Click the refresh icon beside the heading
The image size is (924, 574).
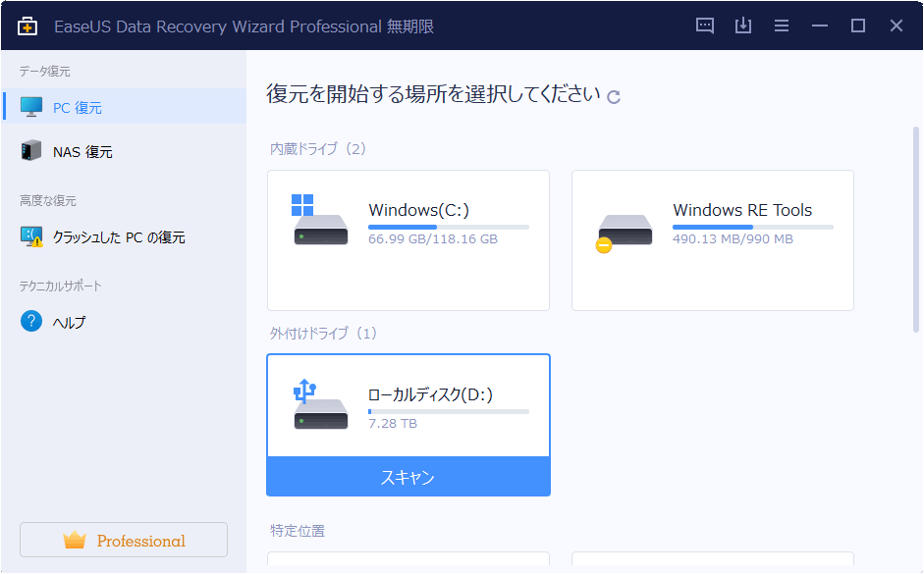click(614, 97)
